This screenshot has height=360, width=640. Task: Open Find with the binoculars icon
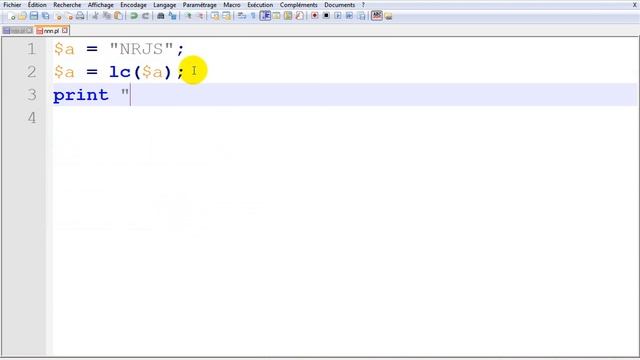tap(160, 16)
